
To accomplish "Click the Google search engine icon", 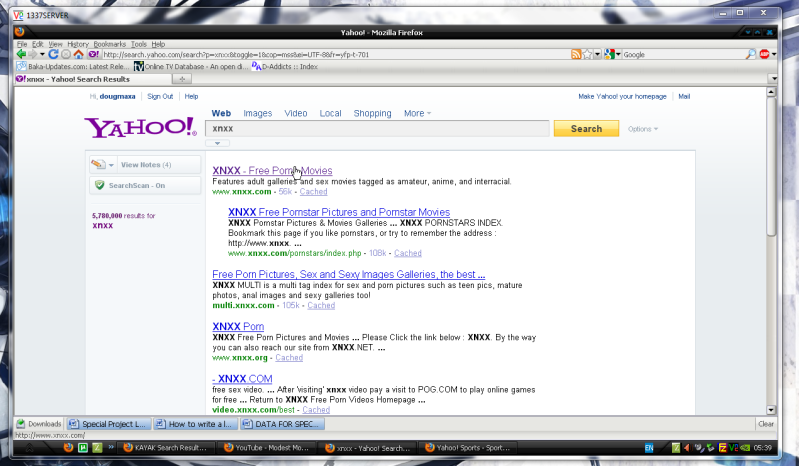I will tap(609, 54).
